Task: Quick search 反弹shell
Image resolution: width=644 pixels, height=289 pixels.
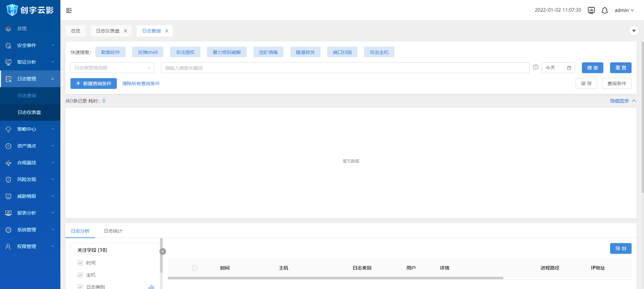Action: pyautogui.click(x=148, y=52)
